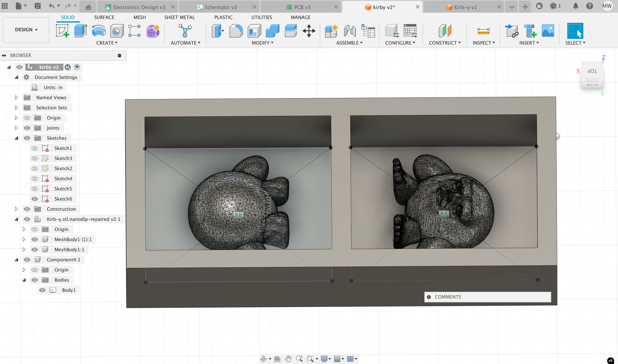Switch to the MESH tab
This screenshot has width=618, height=364.
coord(140,17)
